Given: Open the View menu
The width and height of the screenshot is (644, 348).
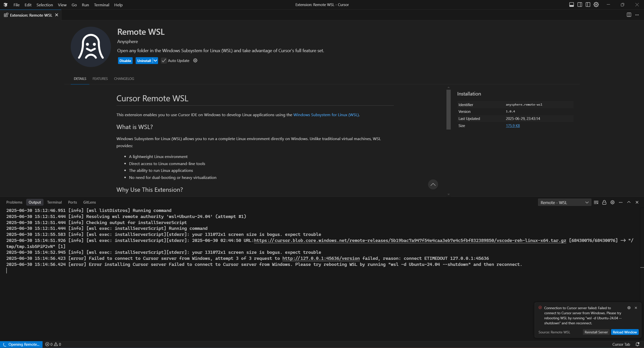Looking at the screenshot, I should pos(62,5).
